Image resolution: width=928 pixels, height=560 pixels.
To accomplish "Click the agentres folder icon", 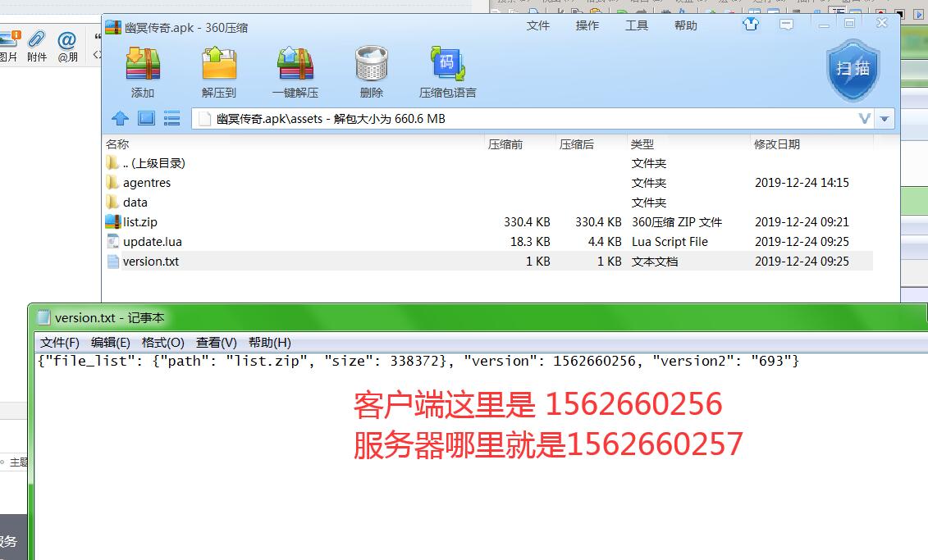I will tap(112, 182).
